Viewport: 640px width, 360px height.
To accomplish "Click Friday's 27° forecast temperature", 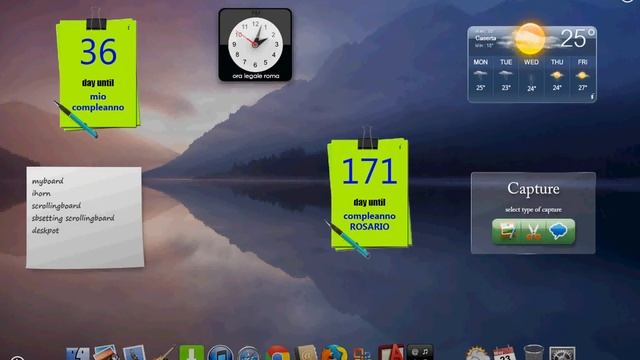I will tap(582, 88).
